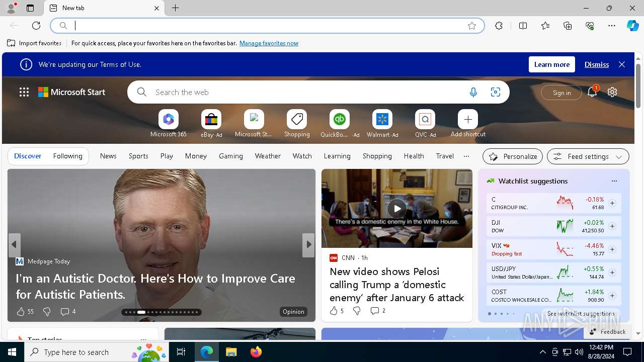The width and height of the screenshot is (644, 362).
Task: Show hidden system tray icons
Action: tap(542, 352)
